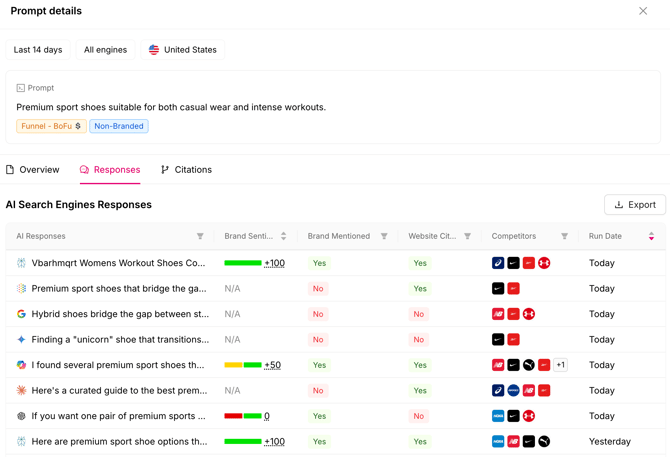This screenshot has height=457, width=670.
Task: Click the ASICS competitor logo in the first row
Action: pos(498,263)
